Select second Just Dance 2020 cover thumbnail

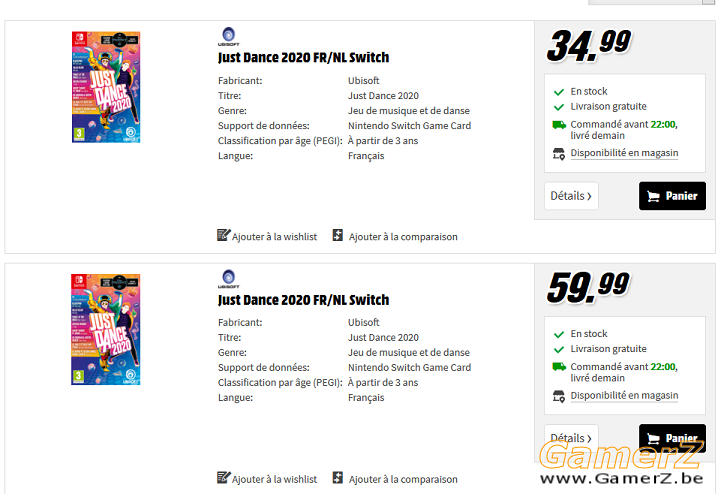106,329
